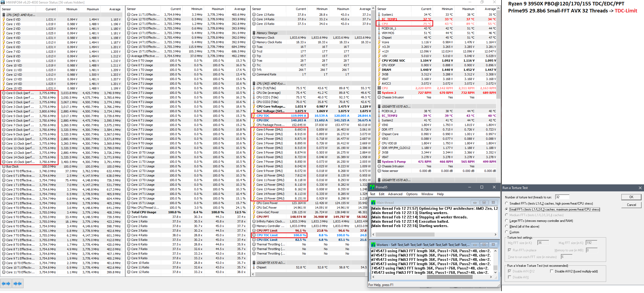Click the thermometer icon beside System1
This screenshot has height=293, width=644.
tap(379, 15)
